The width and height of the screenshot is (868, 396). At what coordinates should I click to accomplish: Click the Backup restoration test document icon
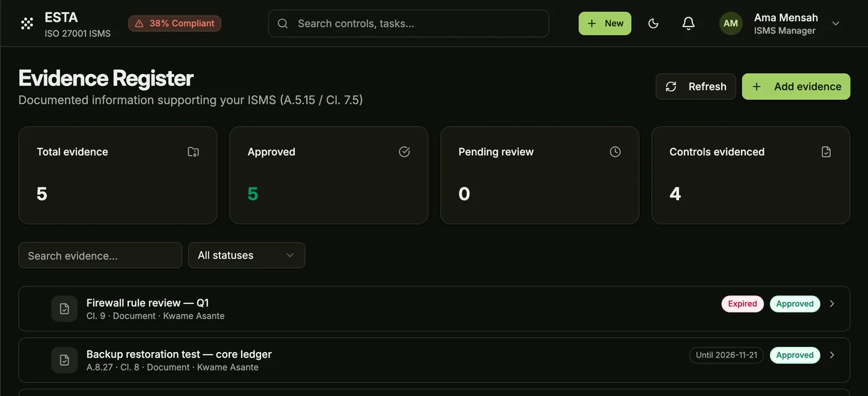click(64, 360)
